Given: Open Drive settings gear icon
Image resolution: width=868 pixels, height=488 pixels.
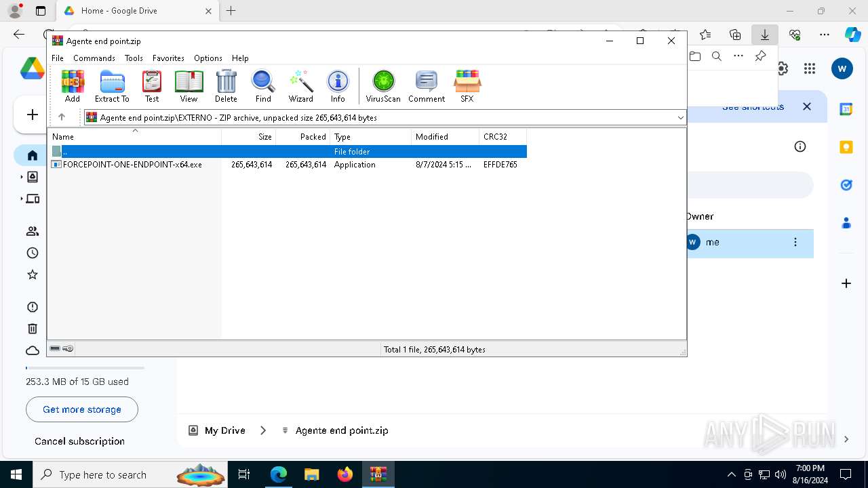Looking at the screenshot, I should click(783, 68).
